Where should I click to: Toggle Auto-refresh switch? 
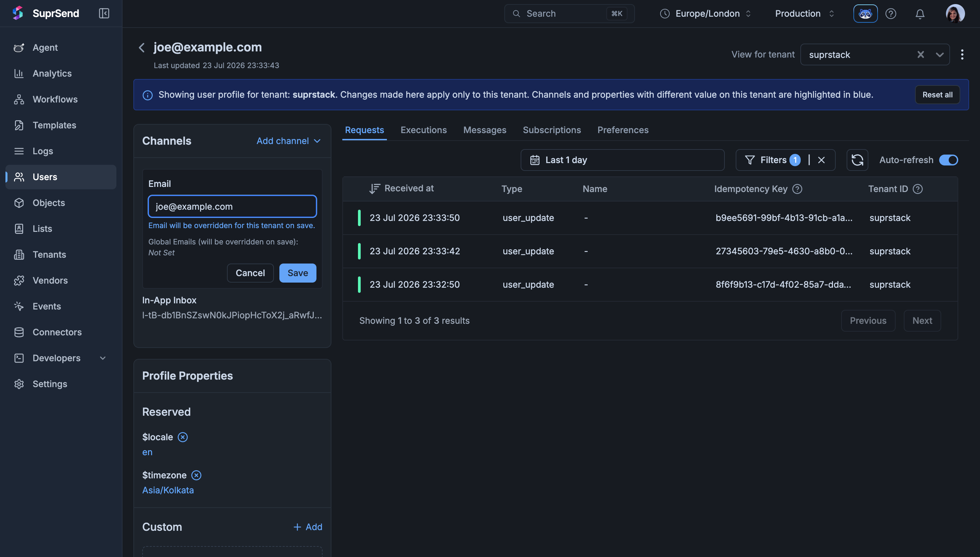tap(948, 160)
